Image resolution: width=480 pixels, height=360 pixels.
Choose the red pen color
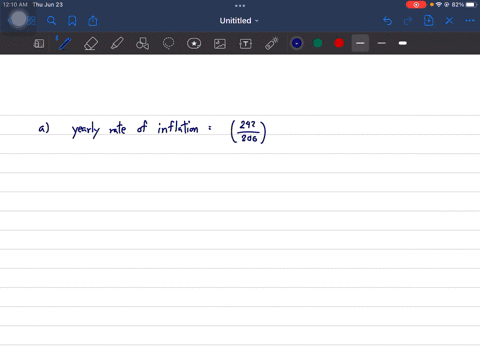coord(339,43)
